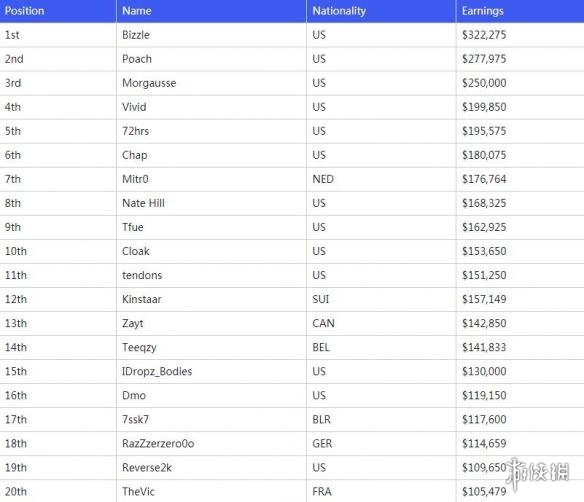Click the earnings value $142,850
Viewport: 584px width, 502px height.
(x=484, y=323)
